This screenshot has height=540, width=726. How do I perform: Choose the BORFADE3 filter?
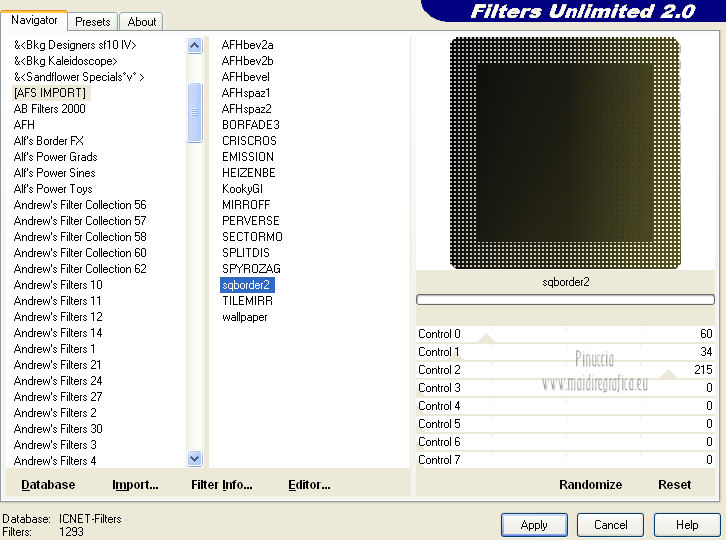coord(250,125)
